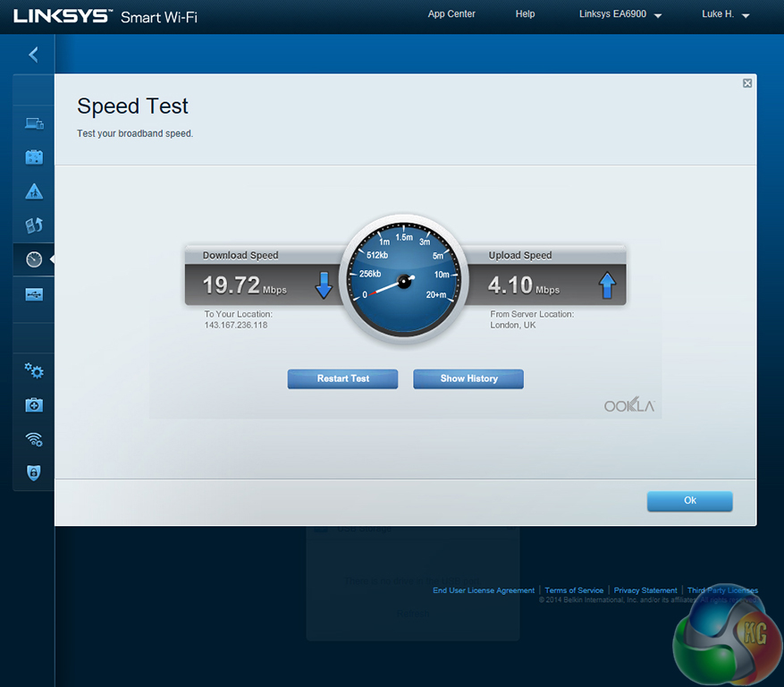Click the IP address 143.167.236.118
784x687 pixels.
pyautogui.click(x=235, y=326)
